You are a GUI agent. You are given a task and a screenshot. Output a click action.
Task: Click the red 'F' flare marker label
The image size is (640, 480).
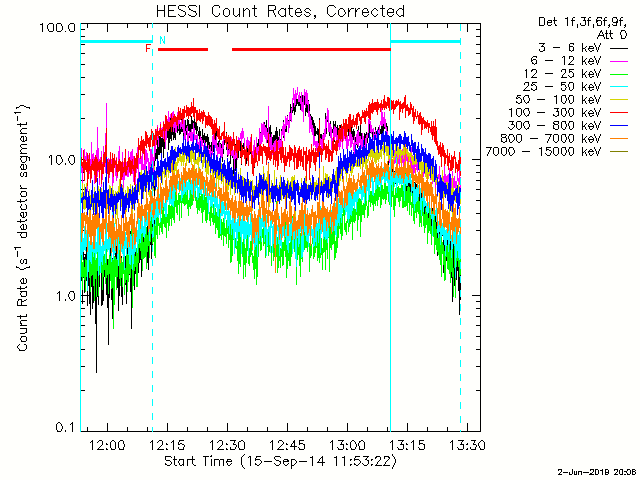(148, 49)
